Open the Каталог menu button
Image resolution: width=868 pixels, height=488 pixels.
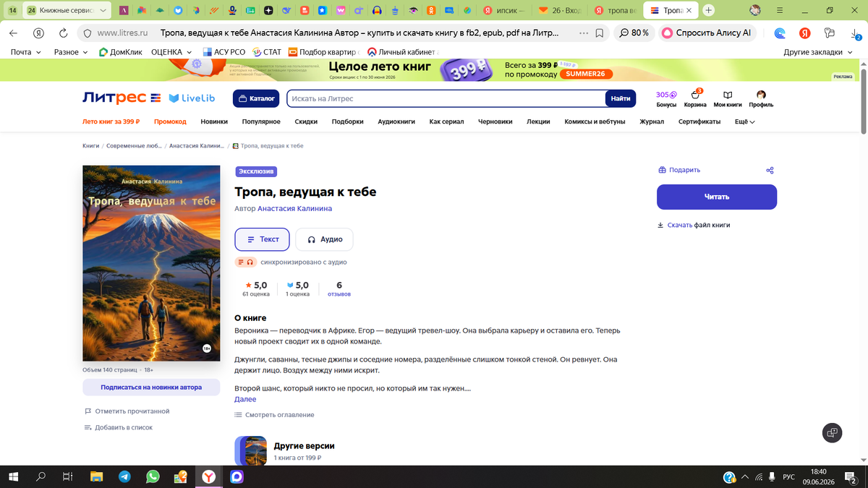coord(256,98)
